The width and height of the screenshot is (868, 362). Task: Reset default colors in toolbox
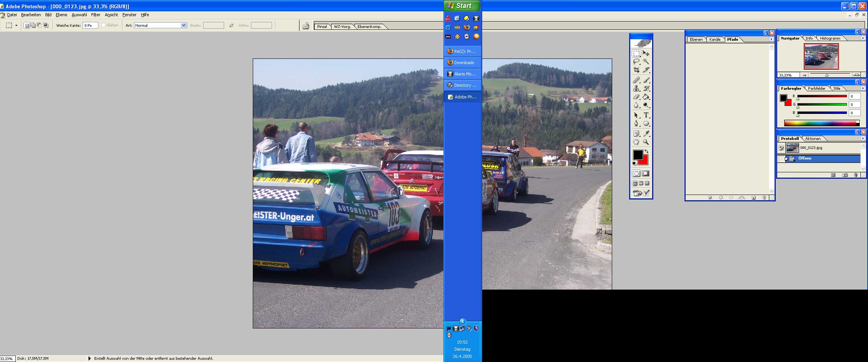coord(634,164)
